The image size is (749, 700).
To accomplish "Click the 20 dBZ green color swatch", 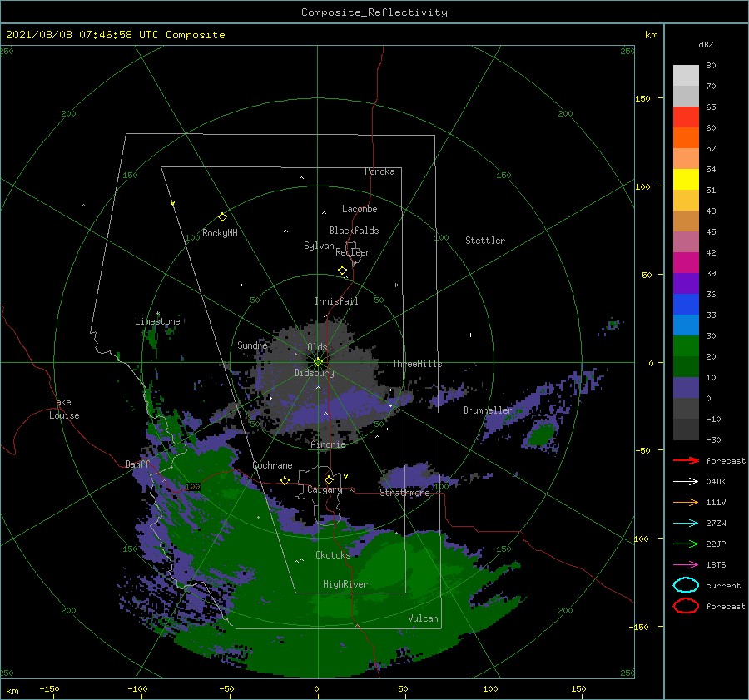I will pos(686,346).
